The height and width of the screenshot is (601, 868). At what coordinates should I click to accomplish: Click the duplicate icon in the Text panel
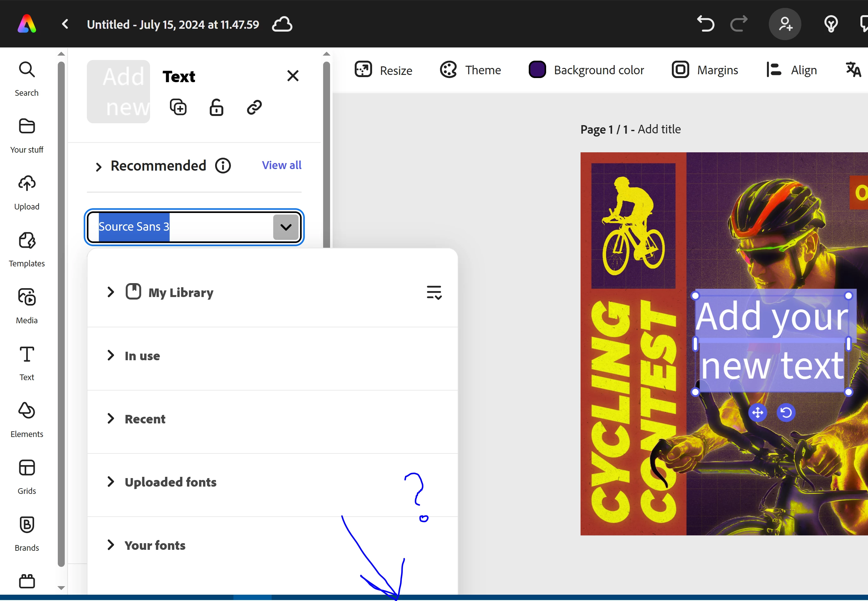178,107
